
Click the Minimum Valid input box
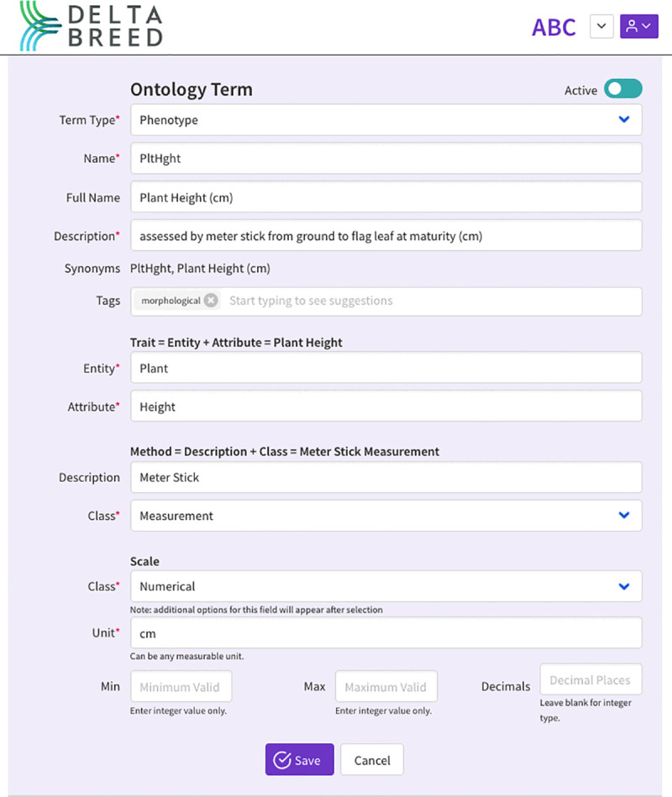pyautogui.click(x=181, y=686)
